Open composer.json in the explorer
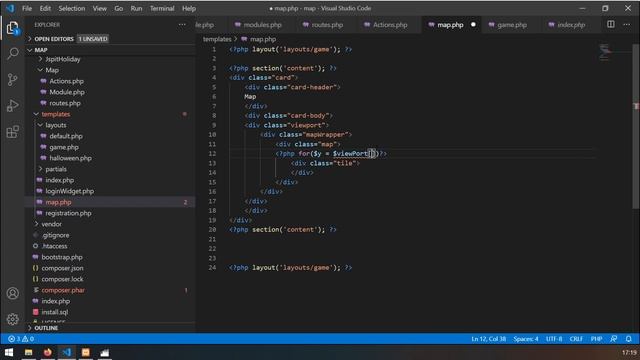640x360 pixels. tap(62, 268)
